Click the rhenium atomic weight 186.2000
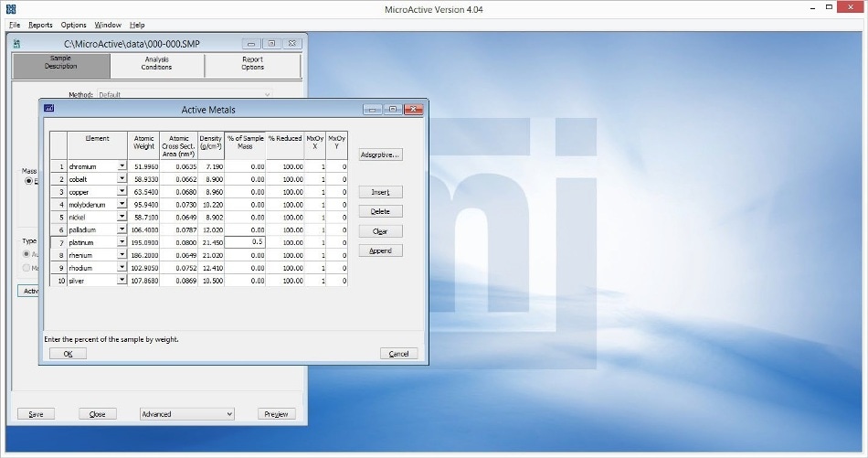Image resolution: width=868 pixels, height=458 pixels. (x=144, y=255)
